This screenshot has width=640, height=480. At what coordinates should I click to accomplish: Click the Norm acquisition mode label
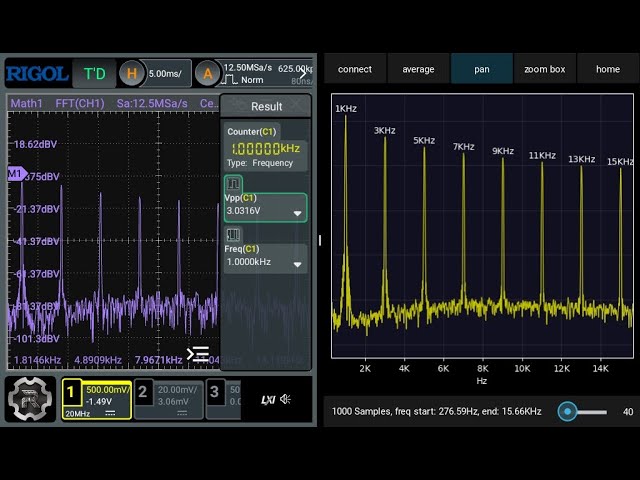pyautogui.click(x=252, y=80)
